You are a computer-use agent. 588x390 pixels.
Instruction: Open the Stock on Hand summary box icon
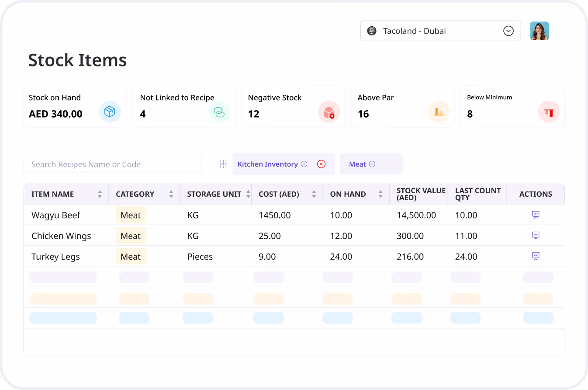110,112
